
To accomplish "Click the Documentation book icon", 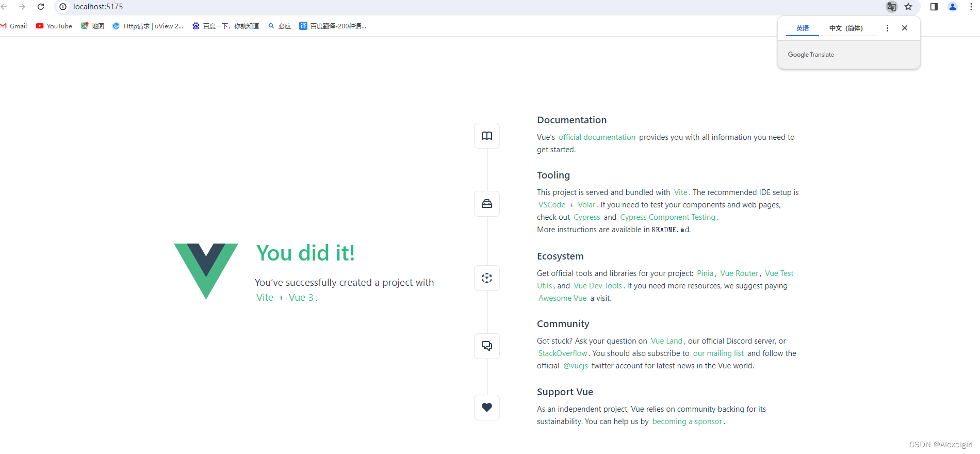I will (487, 136).
